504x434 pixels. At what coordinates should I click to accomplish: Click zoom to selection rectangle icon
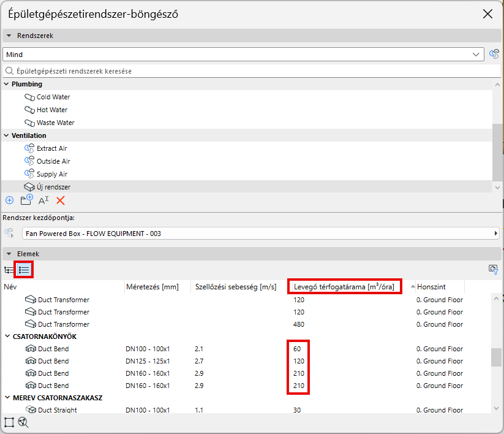coord(9,422)
